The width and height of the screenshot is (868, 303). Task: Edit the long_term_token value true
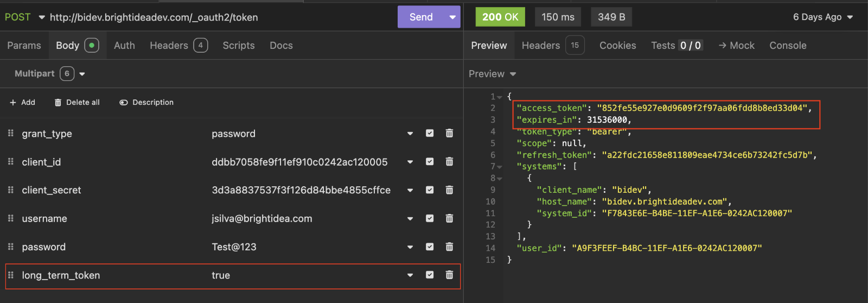click(221, 275)
